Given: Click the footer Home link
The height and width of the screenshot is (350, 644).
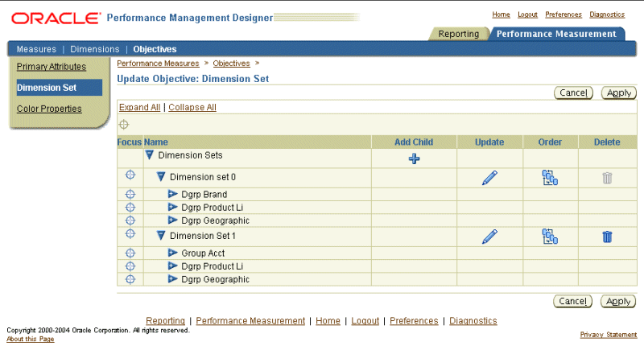Looking at the screenshot, I should click(328, 320).
